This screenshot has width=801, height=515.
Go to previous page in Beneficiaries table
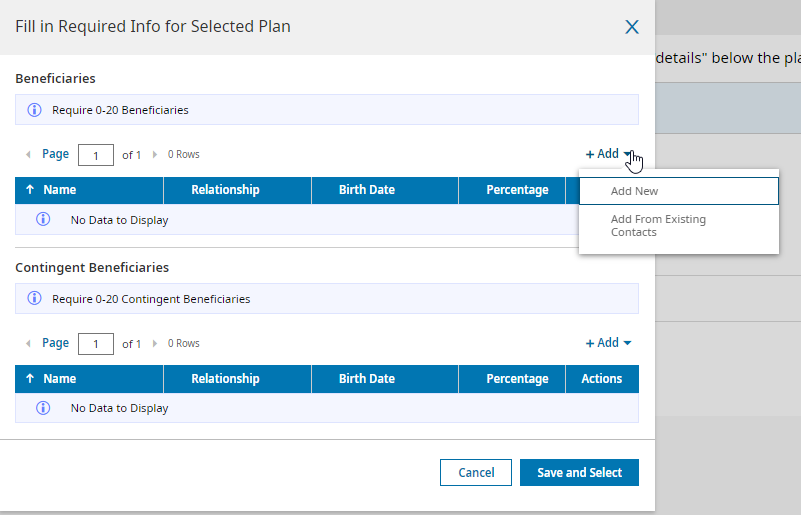(28, 155)
